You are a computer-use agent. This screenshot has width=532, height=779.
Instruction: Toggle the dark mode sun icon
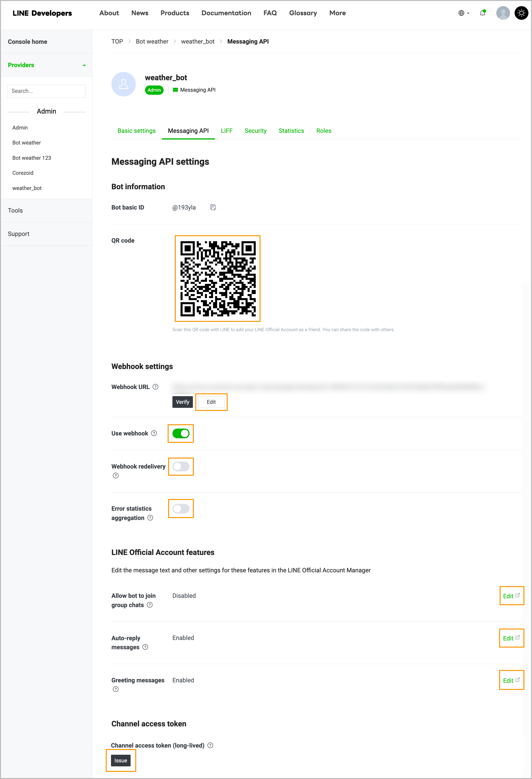click(x=521, y=13)
